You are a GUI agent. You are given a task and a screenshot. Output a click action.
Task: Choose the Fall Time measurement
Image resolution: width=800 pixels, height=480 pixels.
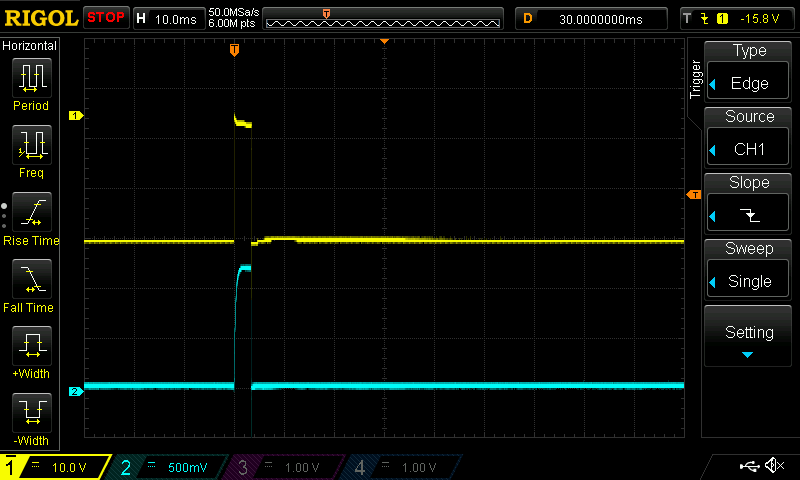pyautogui.click(x=30, y=285)
